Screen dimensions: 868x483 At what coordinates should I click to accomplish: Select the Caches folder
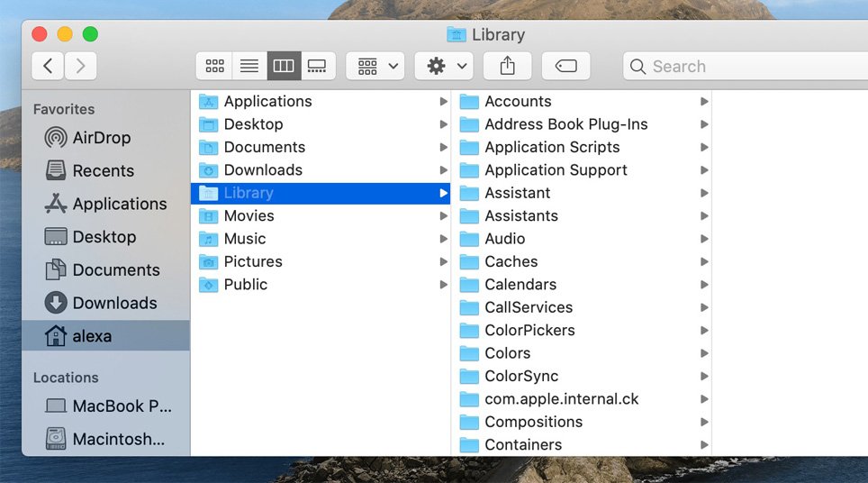coord(511,261)
